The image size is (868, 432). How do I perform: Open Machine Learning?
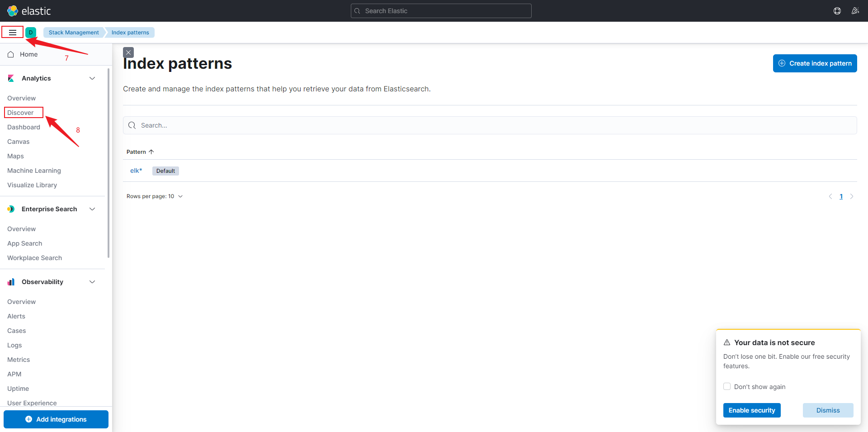point(34,171)
